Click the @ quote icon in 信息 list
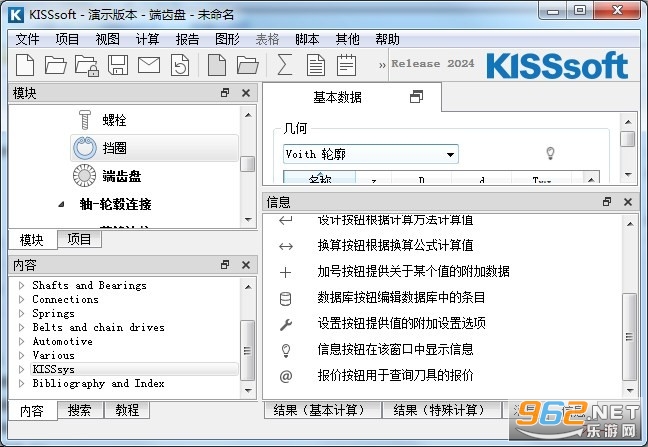 (286, 376)
